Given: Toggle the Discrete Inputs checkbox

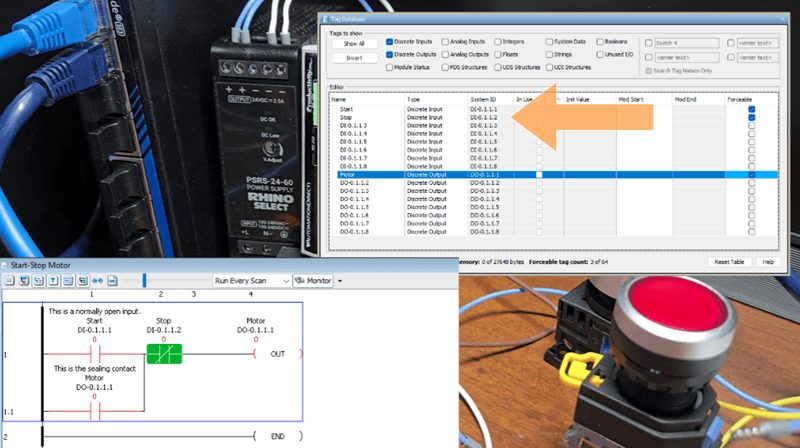Looking at the screenshot, I should [389, 42].
